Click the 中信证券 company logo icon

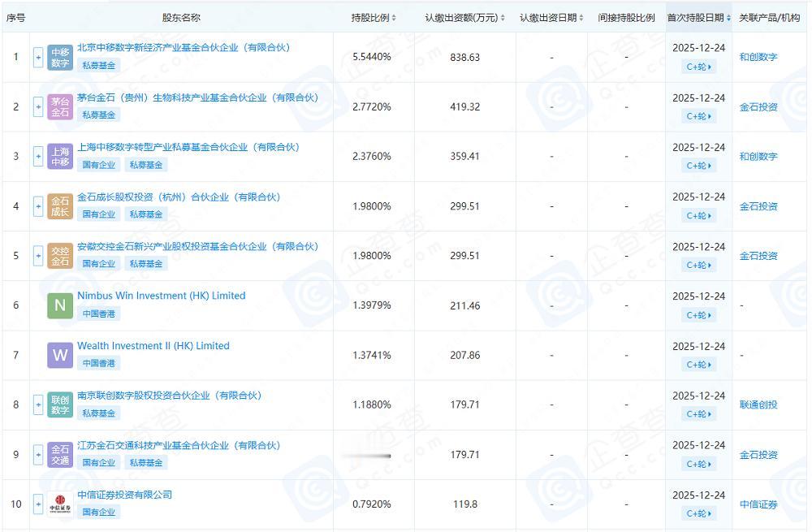click(60, 504)
